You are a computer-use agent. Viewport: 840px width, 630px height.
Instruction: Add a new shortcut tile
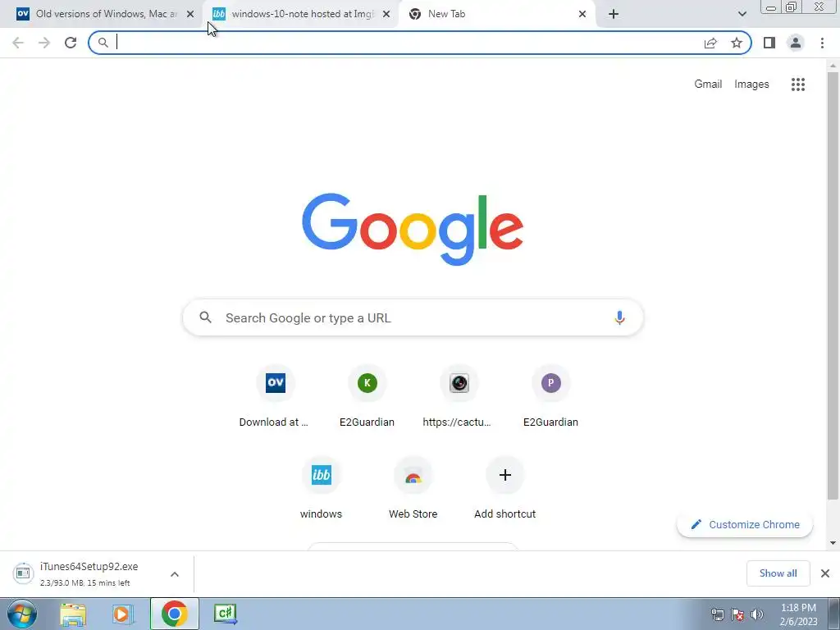[x=504, y=488]
